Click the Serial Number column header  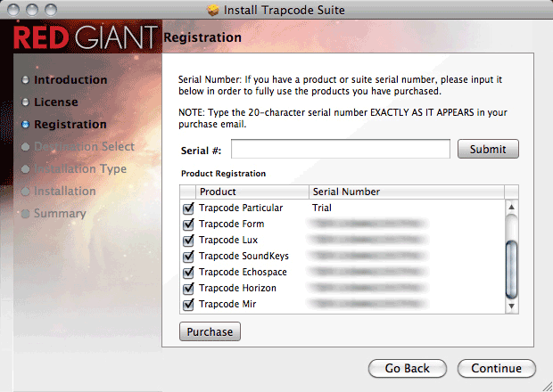point(407,192)
